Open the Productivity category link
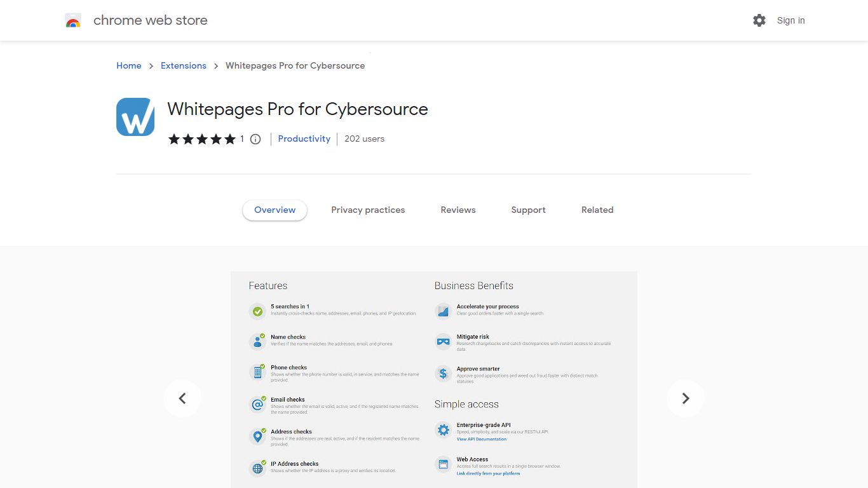This screenshot has width=868, height=488. [x=304, y=139]
